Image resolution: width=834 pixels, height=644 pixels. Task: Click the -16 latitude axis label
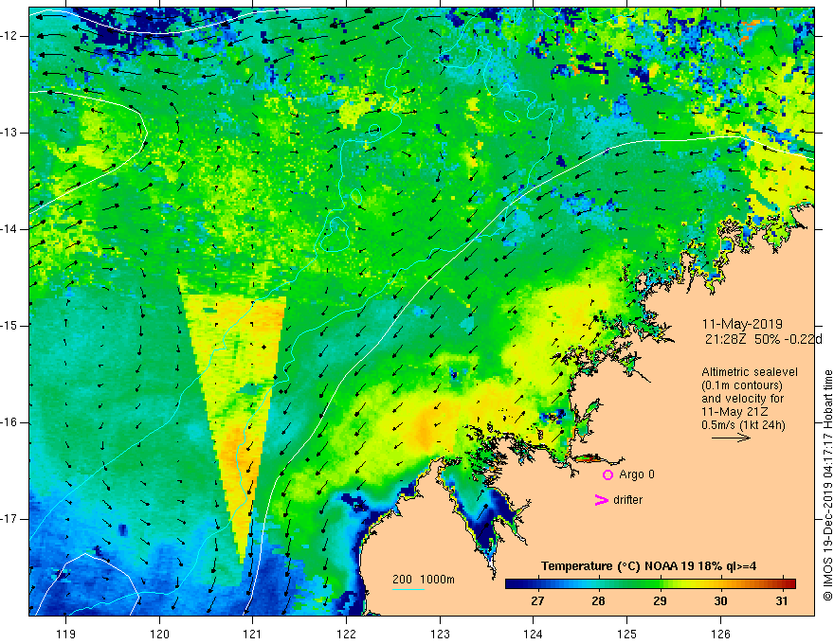click(9, 422)
